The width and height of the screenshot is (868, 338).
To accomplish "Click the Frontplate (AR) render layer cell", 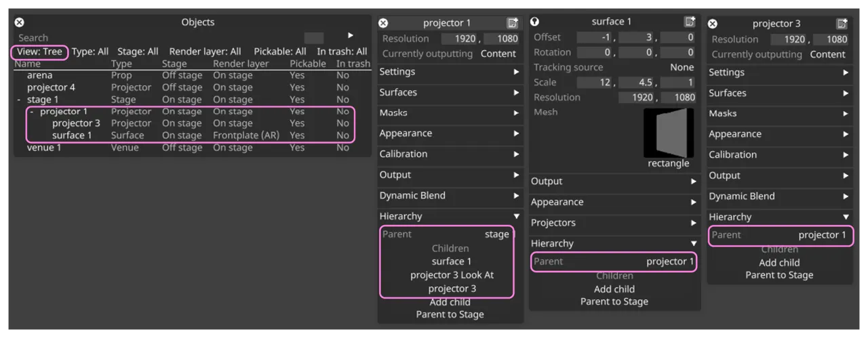I will (245, 135).
